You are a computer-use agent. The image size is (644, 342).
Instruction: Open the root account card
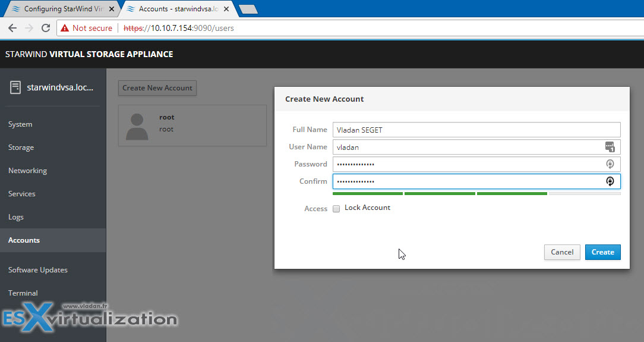click(x=192, y=125)
